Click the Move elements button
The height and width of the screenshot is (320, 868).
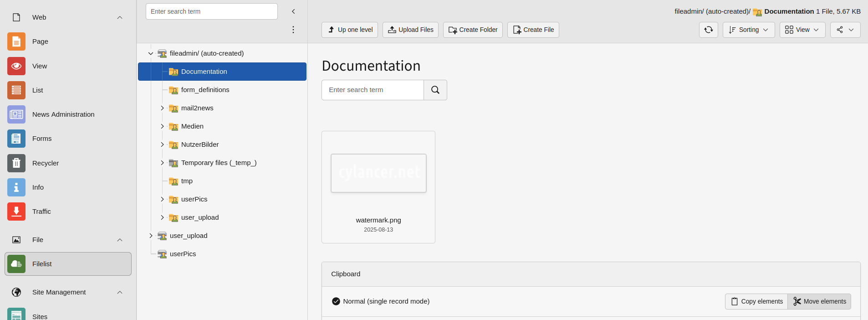coord(819,301)
